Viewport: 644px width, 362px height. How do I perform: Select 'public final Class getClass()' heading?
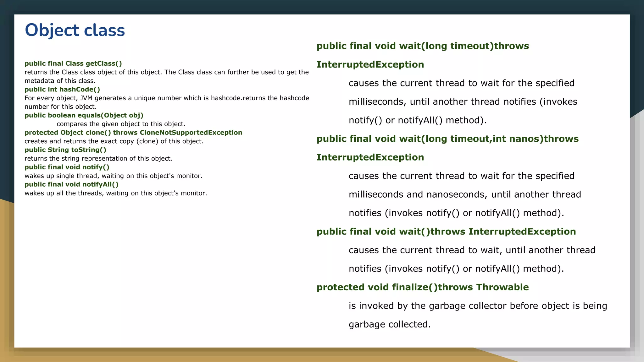click(73, 63)
